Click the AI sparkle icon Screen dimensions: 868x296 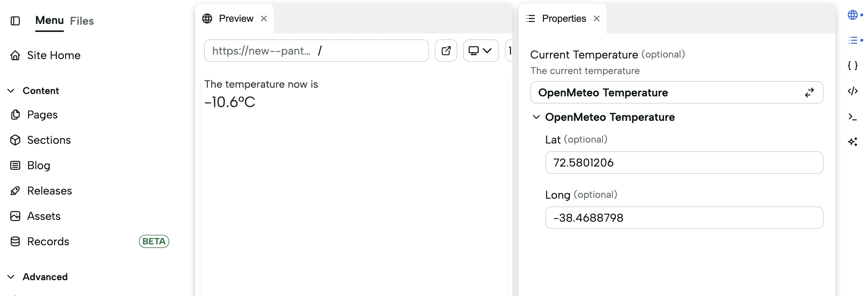tap(853, 142)
